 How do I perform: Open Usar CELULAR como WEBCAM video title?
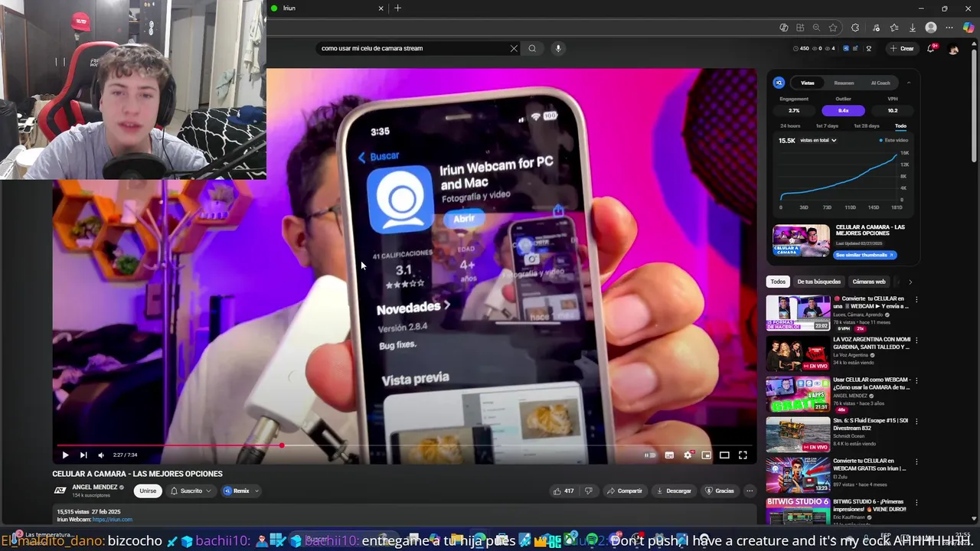pos(872,383)
